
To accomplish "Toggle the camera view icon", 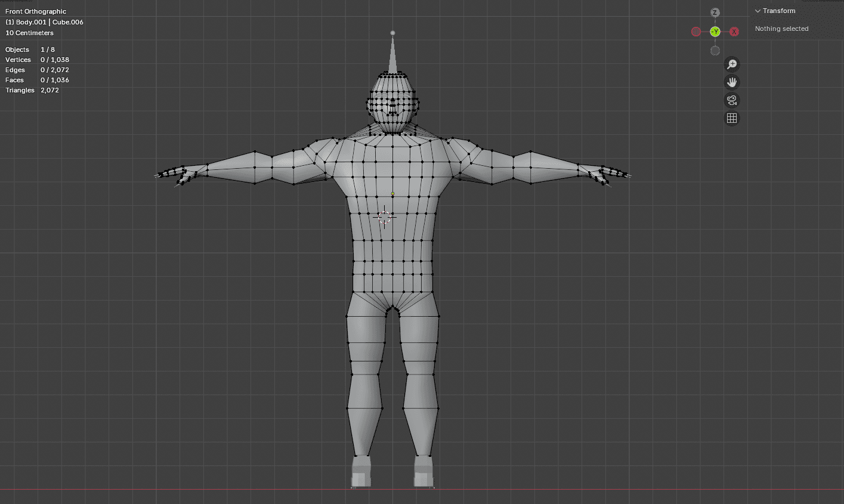I will point(732,100).
